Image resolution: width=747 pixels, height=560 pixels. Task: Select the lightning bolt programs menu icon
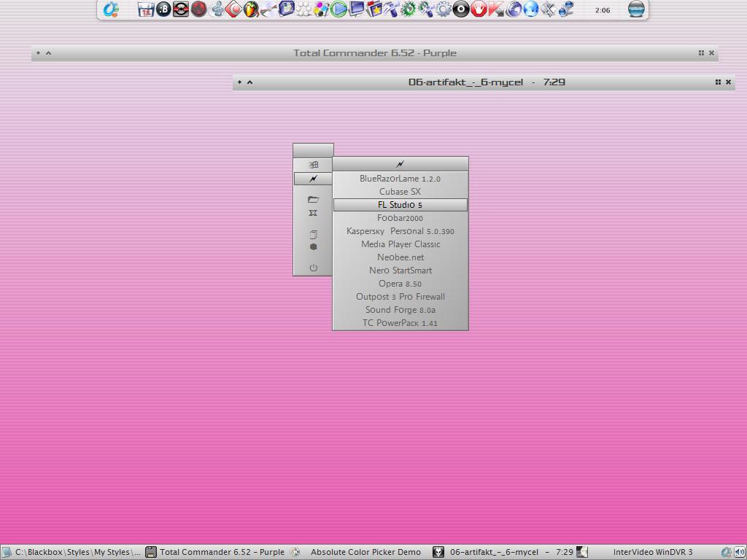pyautogui.click(x=313, y=179)
